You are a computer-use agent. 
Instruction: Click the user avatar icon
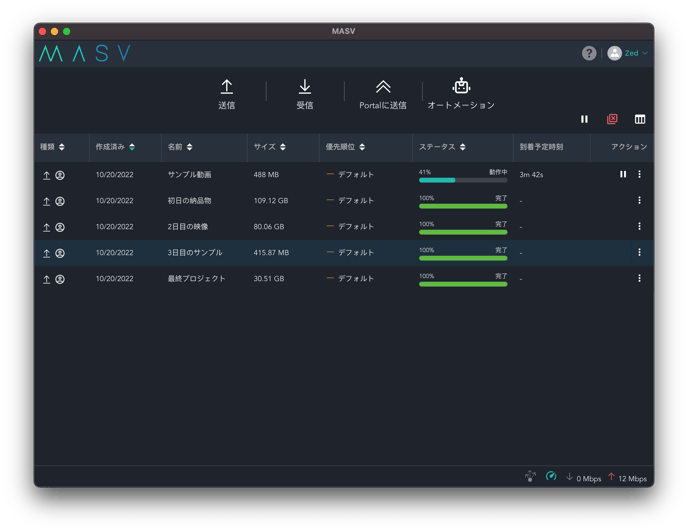point(614,53)
